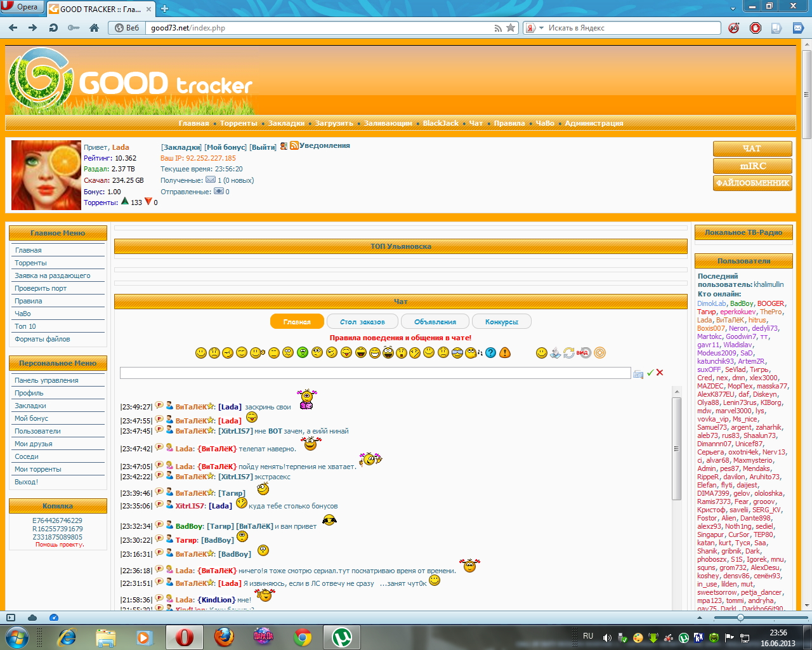Switch to the Конкурсы chat tab

point(501,322)
